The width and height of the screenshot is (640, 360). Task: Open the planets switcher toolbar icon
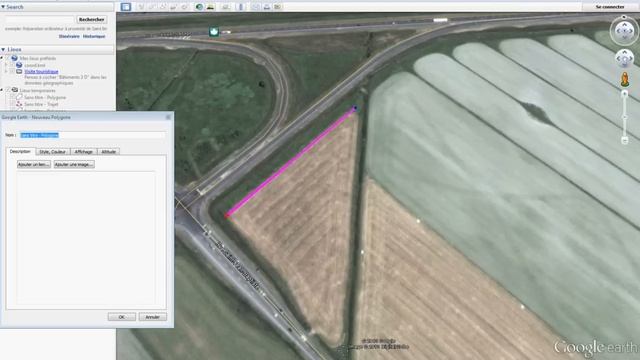pos(226,7)
